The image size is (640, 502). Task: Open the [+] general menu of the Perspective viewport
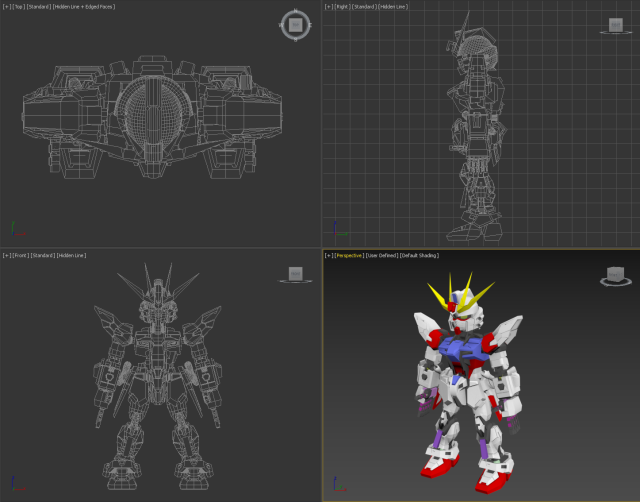329,255
